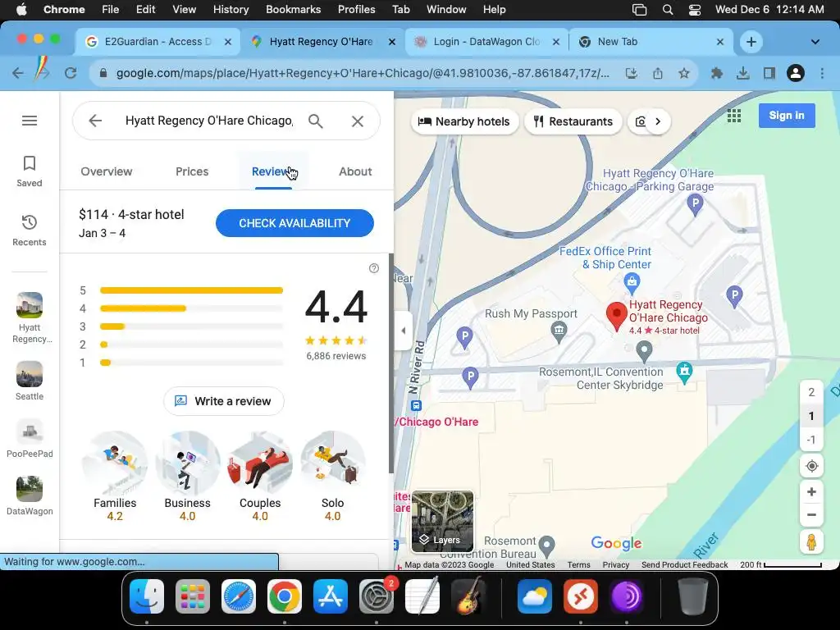Image resolution: width=840 pixels, height=630 pixels.
Task: Clear the search box with X
Action: (x=358, y=121)
